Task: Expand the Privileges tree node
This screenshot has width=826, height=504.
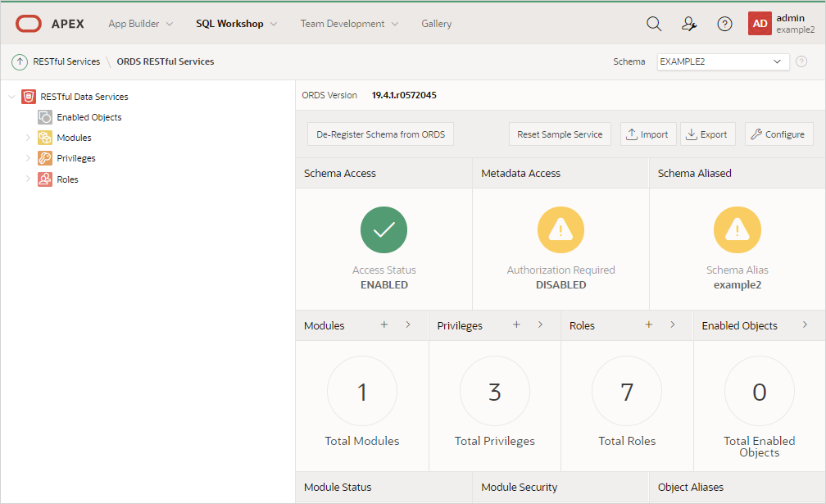Action: click(x=28, y=158)
